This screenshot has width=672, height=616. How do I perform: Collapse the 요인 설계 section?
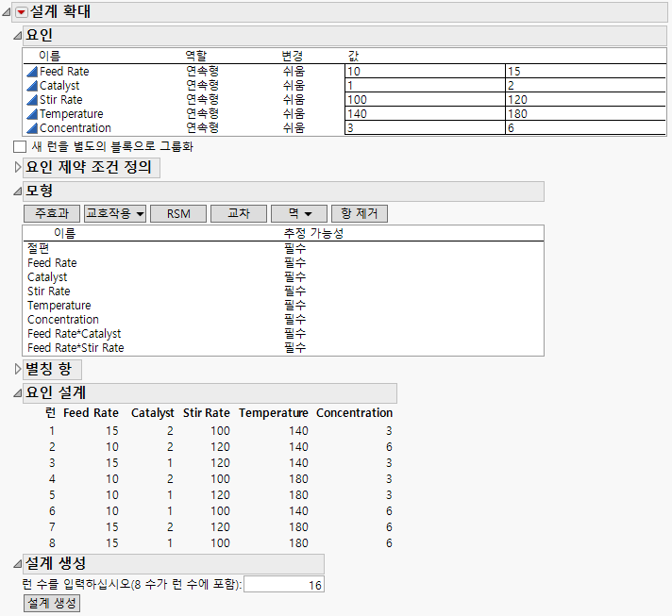point(17,392)
